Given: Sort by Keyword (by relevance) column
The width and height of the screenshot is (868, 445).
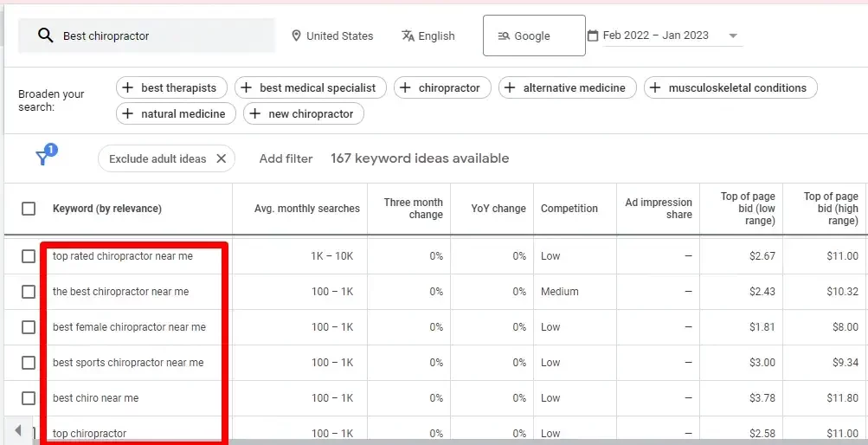Looking at the screenshot, I should [x=106, y=209].
